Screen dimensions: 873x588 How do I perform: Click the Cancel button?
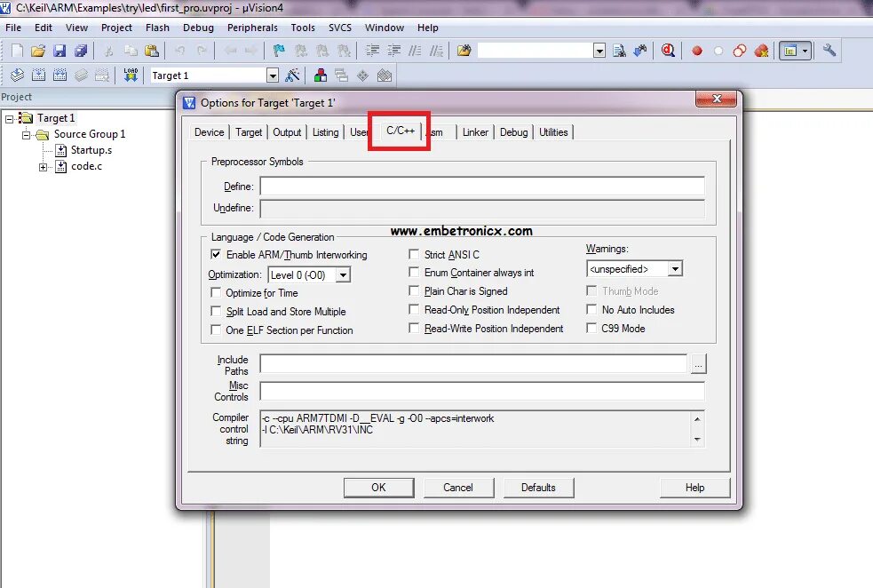point(458,488)
